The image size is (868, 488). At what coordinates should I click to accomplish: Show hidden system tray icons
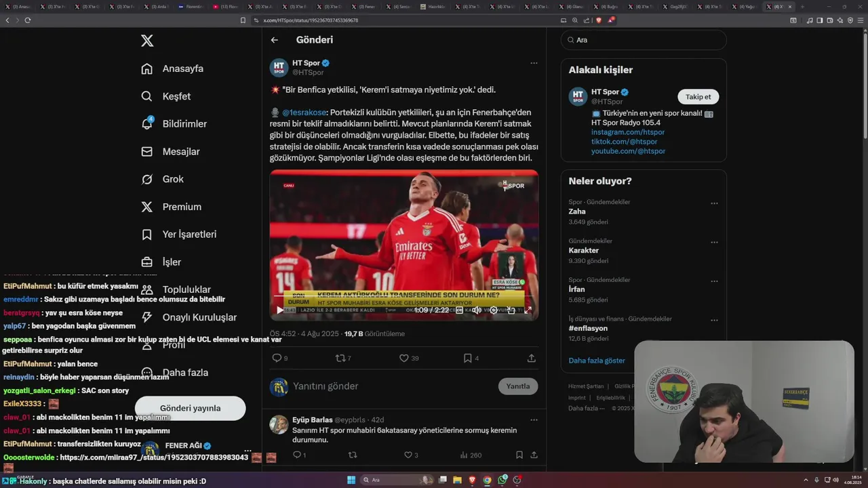click(x=807, y=480)
